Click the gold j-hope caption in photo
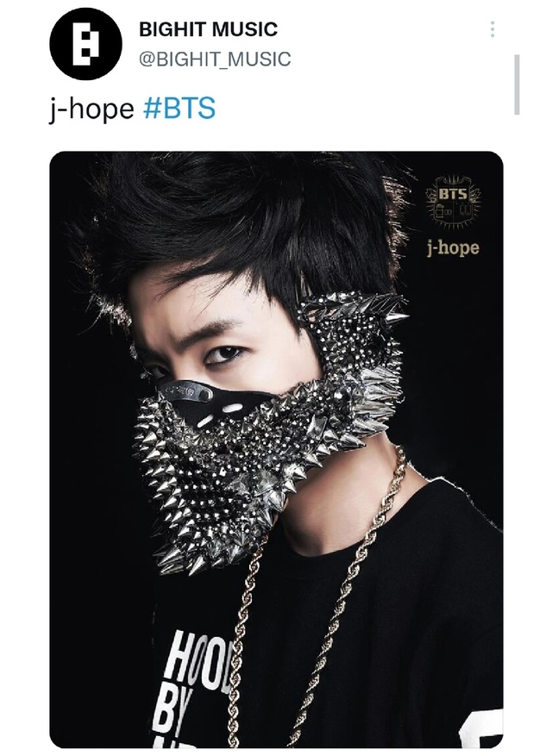Viewport: 552px width, 756px height. tap(453, 247)
